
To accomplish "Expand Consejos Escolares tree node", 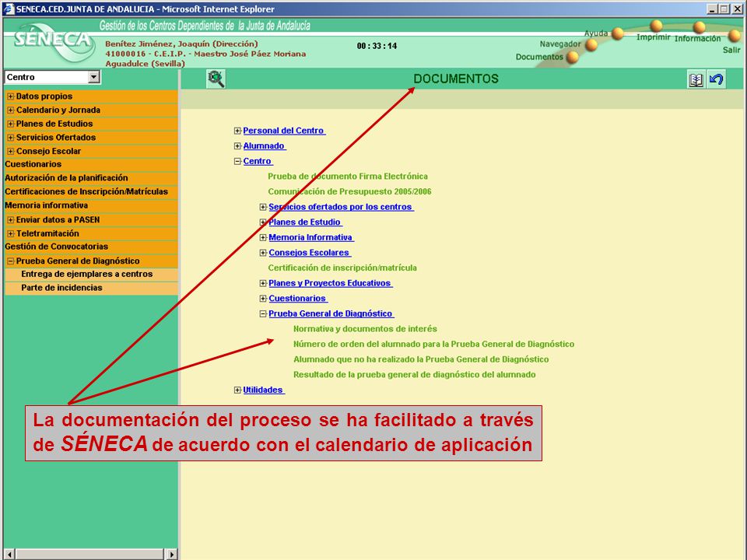I will [x=263, y=253].
